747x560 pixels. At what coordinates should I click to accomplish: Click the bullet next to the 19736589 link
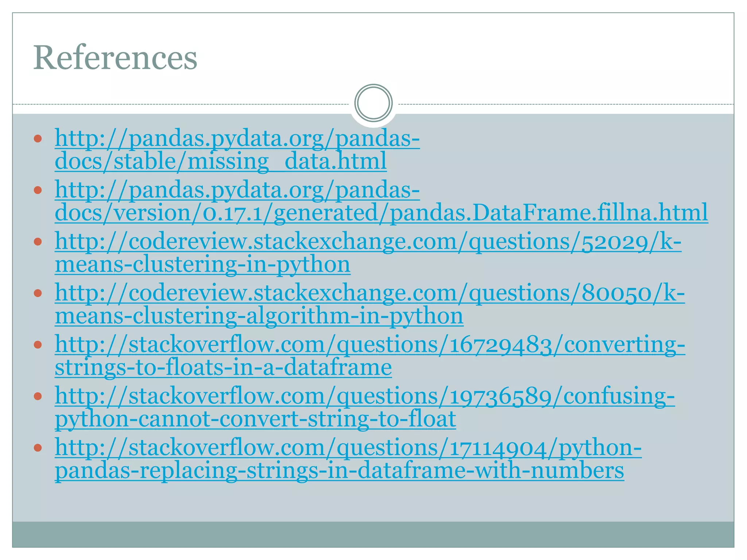point(38,396)
